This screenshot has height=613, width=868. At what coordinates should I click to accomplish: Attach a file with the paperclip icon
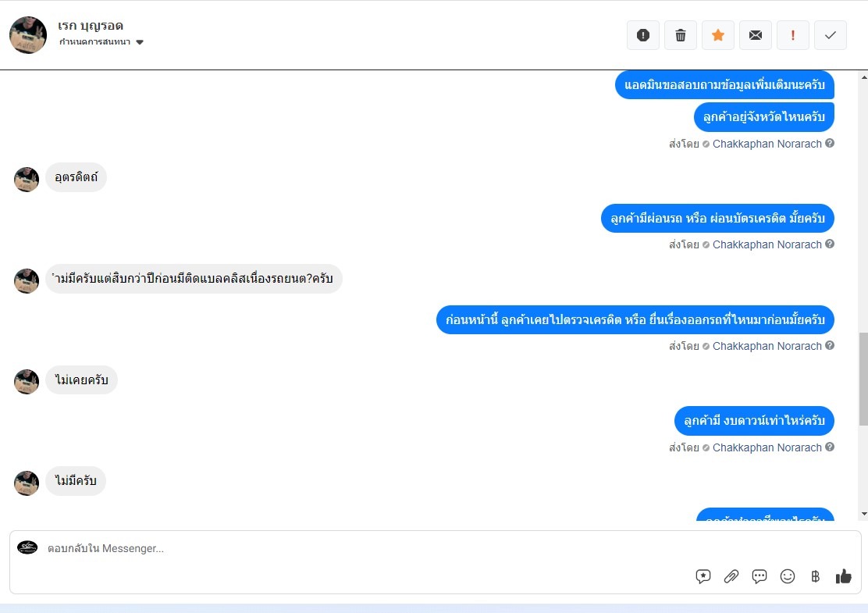pos(731,576)
